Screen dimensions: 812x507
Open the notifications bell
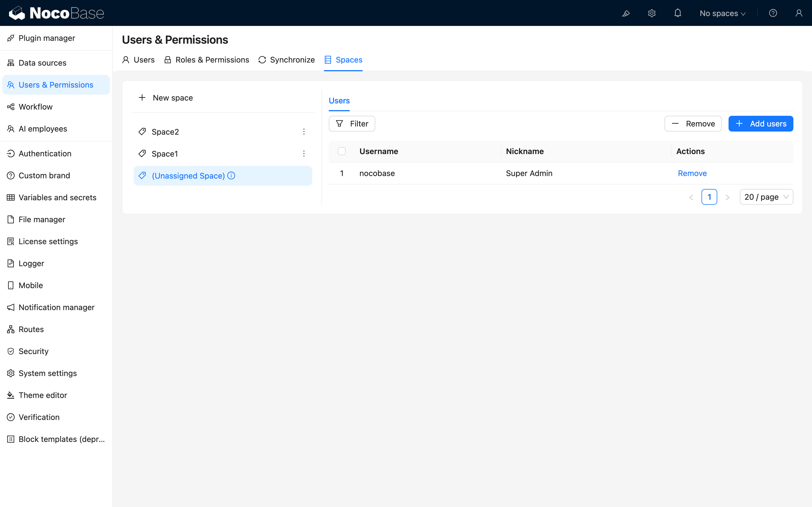click(x=678, y=14)
